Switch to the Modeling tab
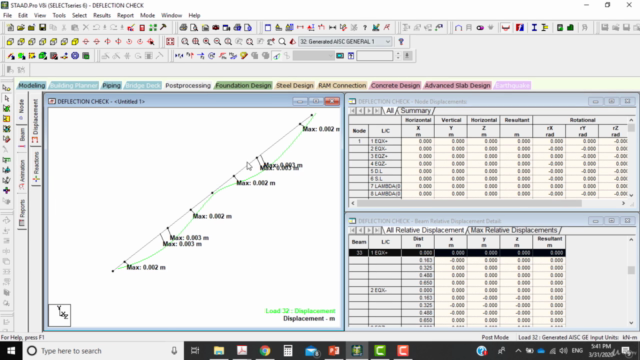 (x=31, y=85)
